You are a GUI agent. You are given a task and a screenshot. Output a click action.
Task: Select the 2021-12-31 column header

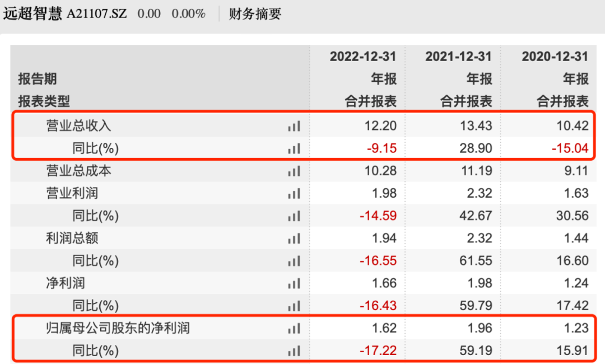point(458,57)
